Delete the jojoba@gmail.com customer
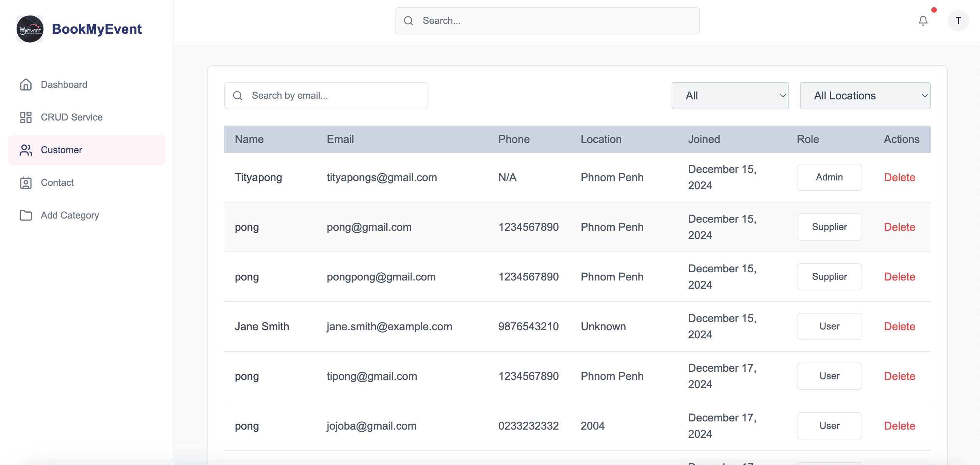This screenshot has width=980, height=465. pos(899,426)
